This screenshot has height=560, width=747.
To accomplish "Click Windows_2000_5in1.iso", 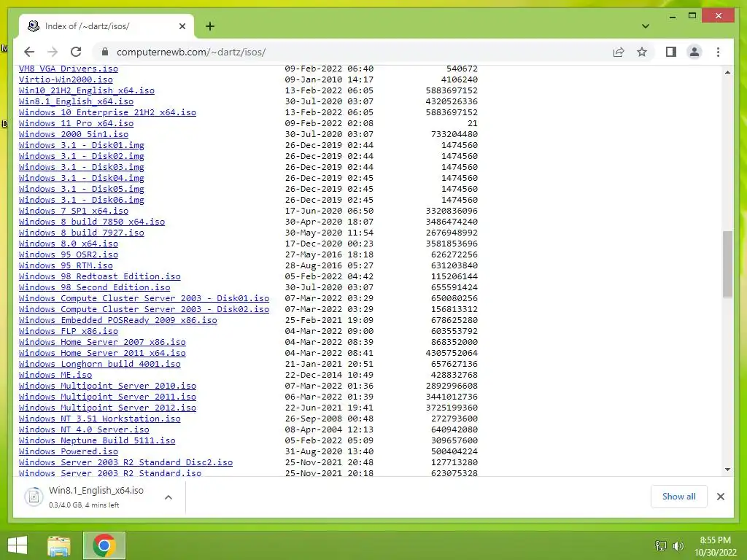I will click(74, 134).
